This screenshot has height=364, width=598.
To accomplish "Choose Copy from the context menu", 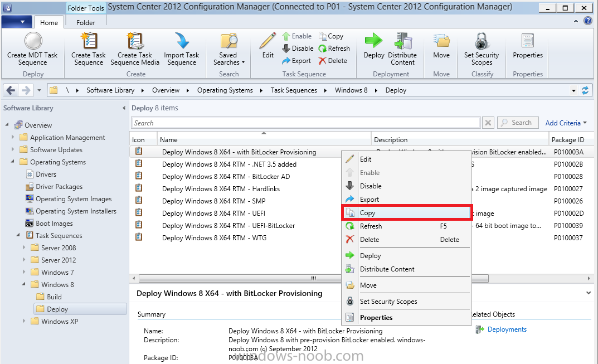I will pyautogui.click(x=406, y=212).
